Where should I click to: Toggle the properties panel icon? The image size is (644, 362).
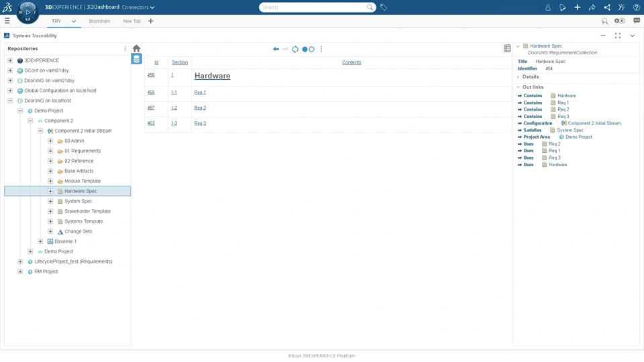coord(507,48)
